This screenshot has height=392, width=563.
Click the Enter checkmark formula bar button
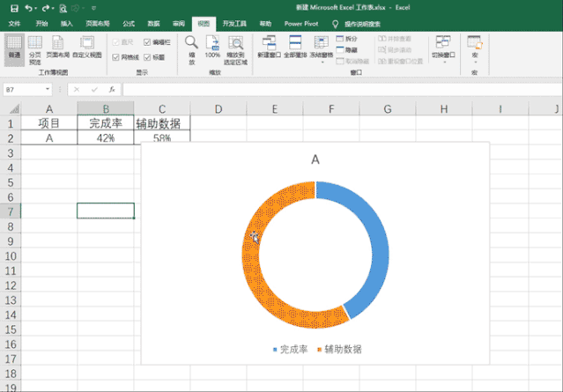click(x=94, y=89)
